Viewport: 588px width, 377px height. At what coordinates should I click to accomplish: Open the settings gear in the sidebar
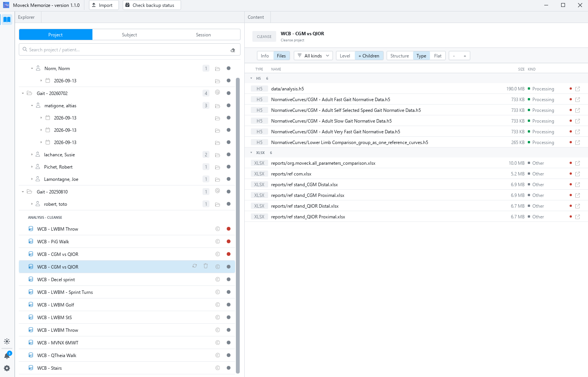[x=7, y=368]
